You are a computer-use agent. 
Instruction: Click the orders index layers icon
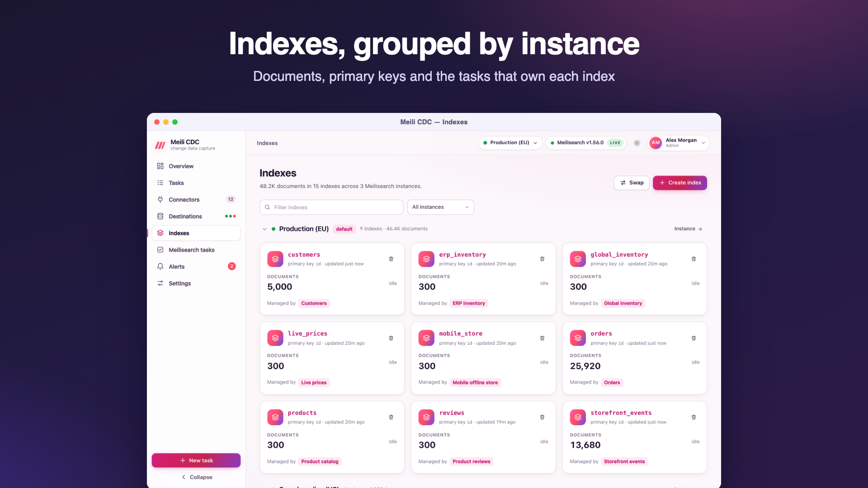coord(578,338)
